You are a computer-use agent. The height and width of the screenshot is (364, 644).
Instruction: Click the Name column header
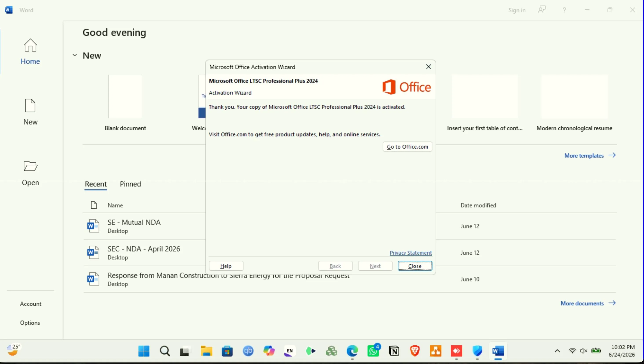pyautogui.click(x=115, y=205)
